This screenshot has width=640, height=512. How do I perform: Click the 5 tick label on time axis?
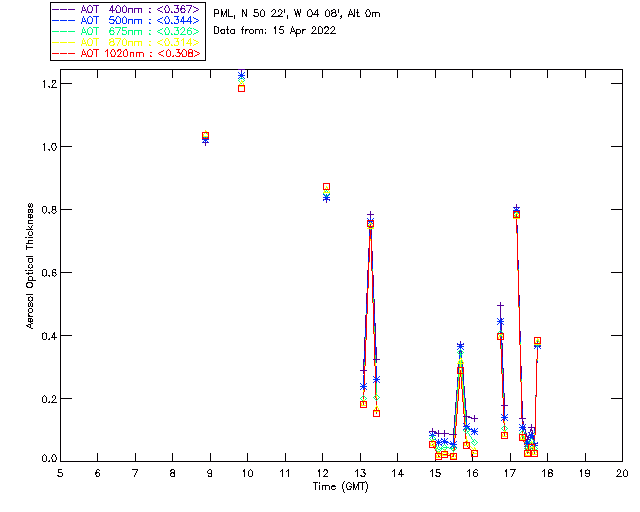(60, 472)
